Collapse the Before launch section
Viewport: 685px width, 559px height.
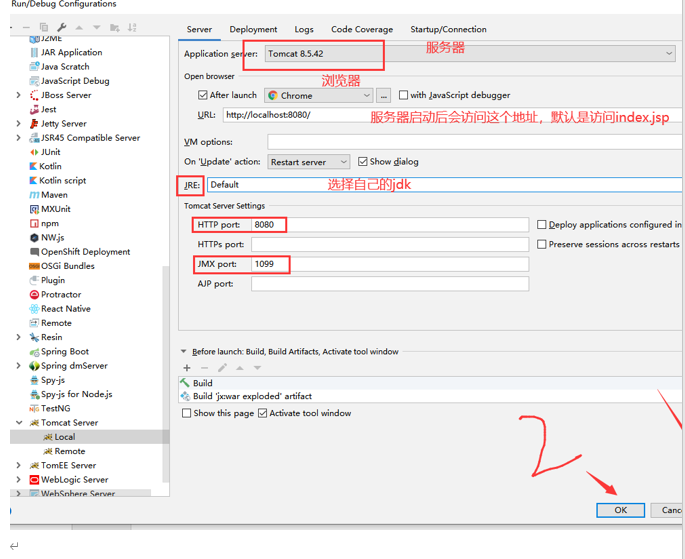(x=183, y=352)
